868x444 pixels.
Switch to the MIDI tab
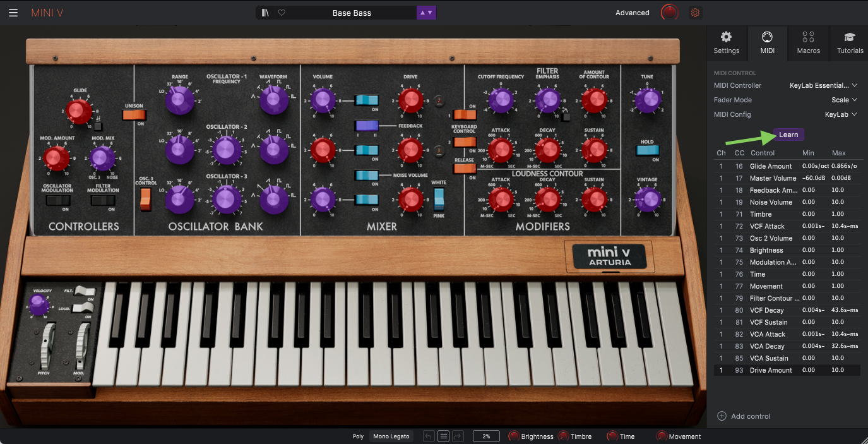point(768,43)
